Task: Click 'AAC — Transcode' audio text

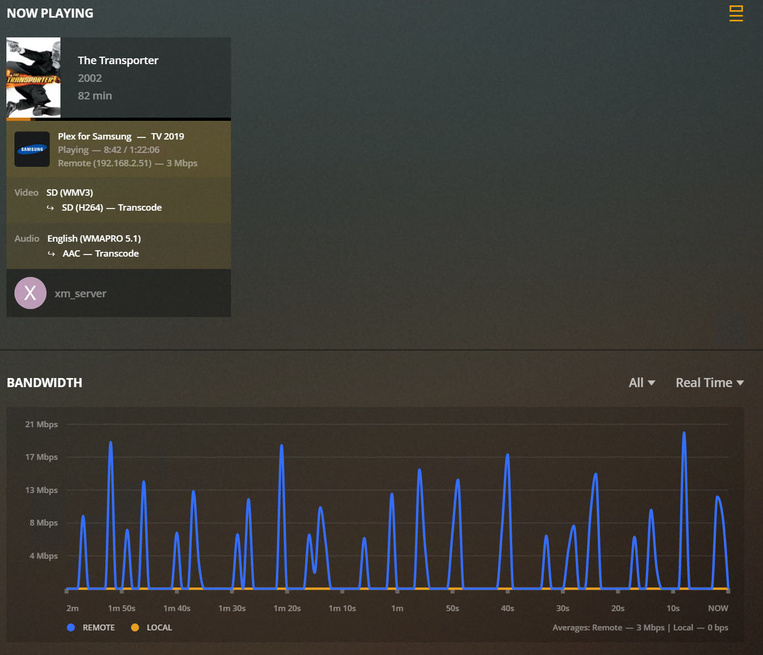Action: click(100, 254)
